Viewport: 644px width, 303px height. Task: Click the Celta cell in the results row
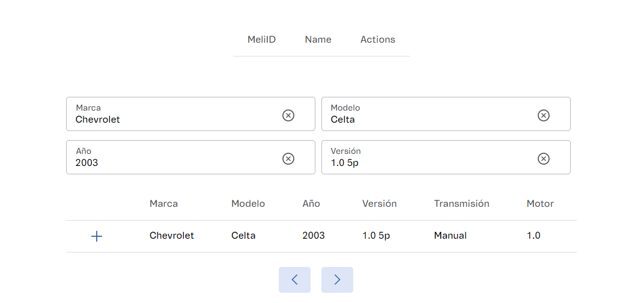pos(243,236)
